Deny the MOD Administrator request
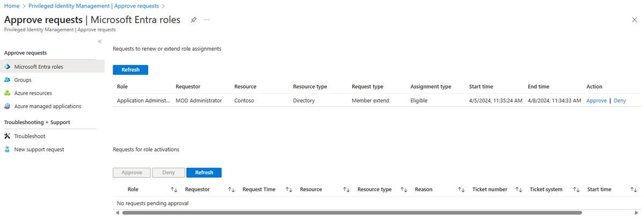The image size is (644, 222). tap(619, 101)
